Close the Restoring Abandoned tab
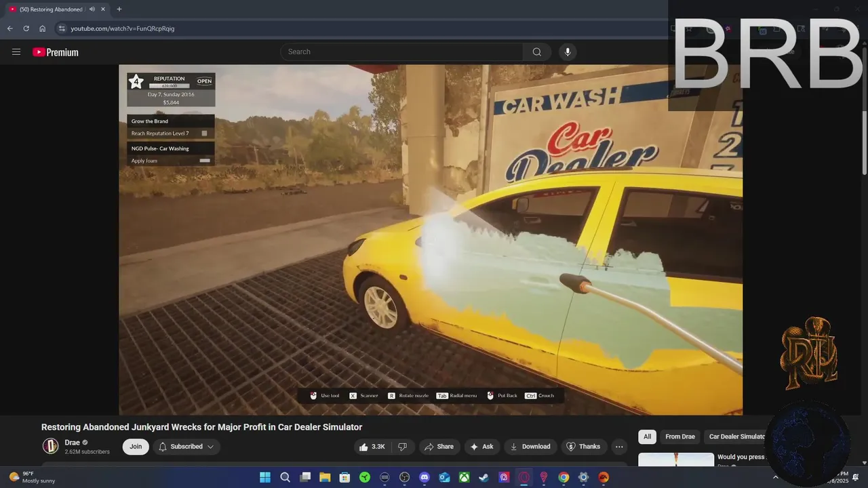 103,9
